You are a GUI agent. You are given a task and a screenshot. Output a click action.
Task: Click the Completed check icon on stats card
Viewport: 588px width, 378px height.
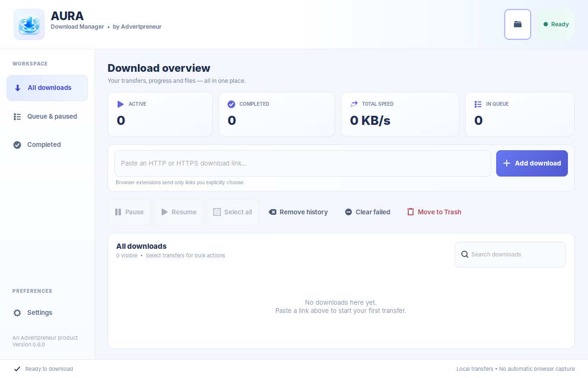(231, 104)
